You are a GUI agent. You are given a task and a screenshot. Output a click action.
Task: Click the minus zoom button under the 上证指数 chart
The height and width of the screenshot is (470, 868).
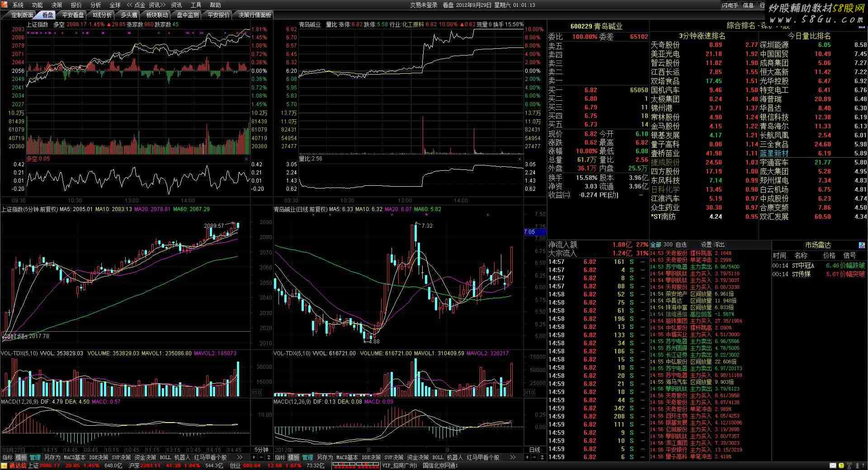point(261,457)
